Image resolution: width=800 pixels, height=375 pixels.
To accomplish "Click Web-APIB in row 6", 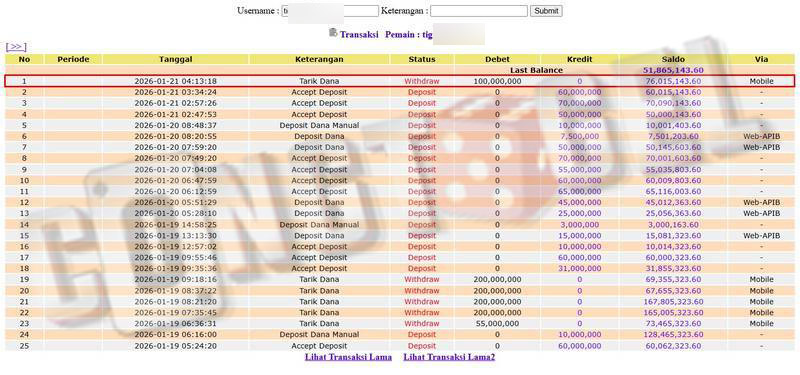I will [x=761, y=136].
